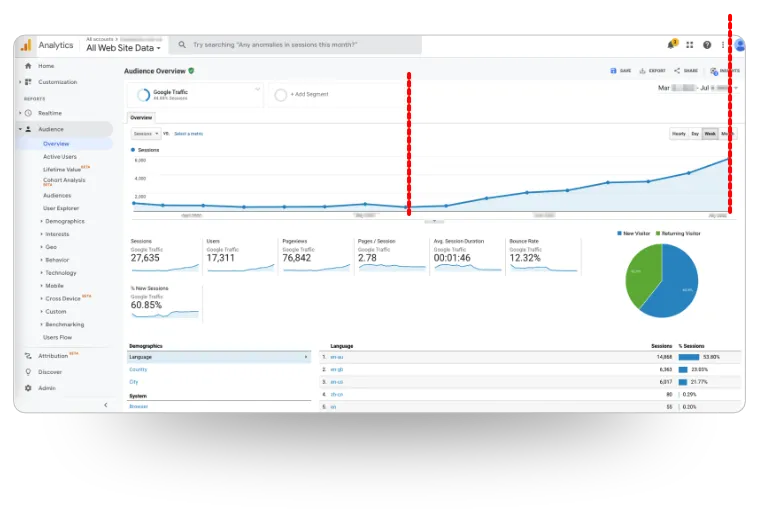Open the help question mark icon
759x531 pixels.
coord(707,45)
